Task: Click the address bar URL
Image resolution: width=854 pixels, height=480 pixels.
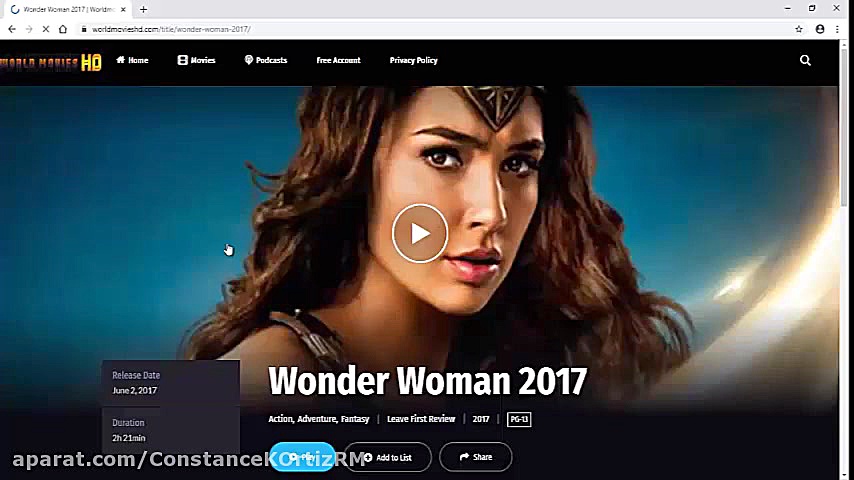Action: pyautogui.click(x=171, y=29)
